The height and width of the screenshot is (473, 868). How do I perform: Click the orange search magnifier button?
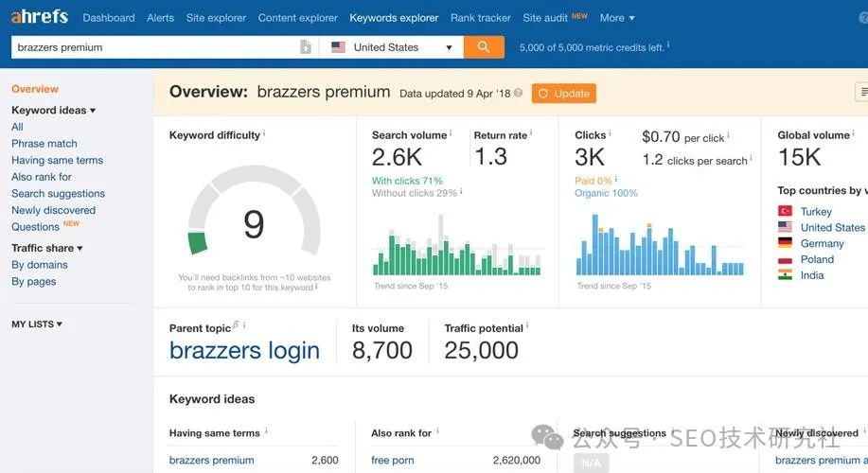click(484, 47)
